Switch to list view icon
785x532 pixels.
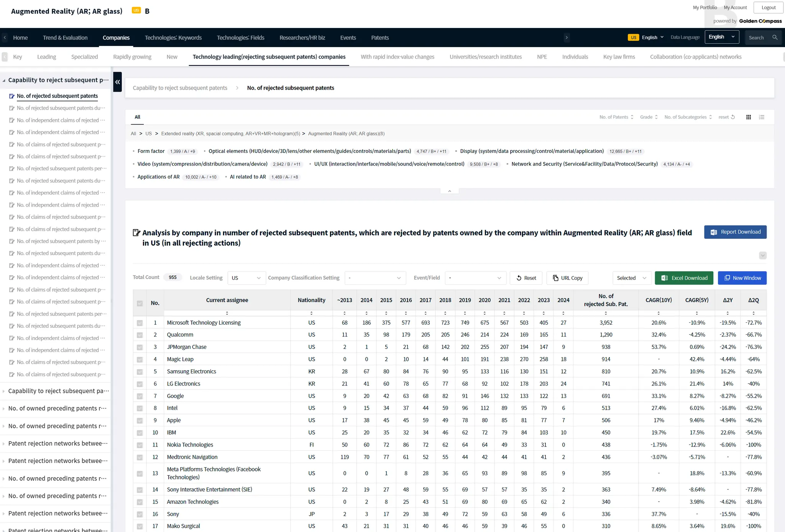[762, 117]
